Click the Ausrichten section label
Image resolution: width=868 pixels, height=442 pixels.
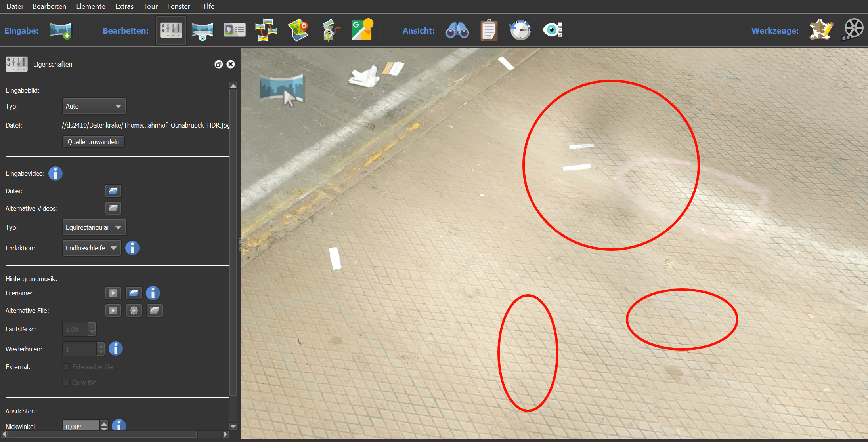pyautogui.click(x=21, y=411)
